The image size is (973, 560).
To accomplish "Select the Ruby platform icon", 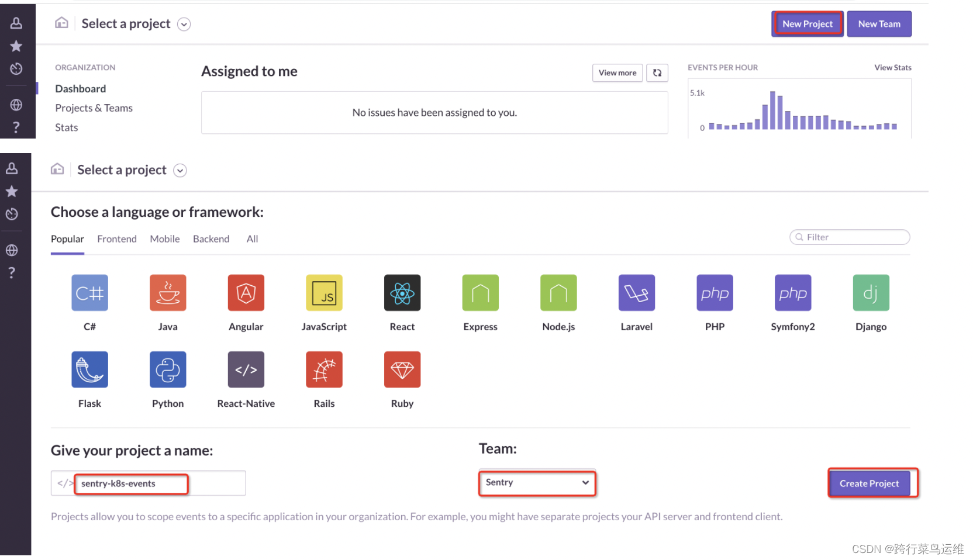I will tap(402, 369).
